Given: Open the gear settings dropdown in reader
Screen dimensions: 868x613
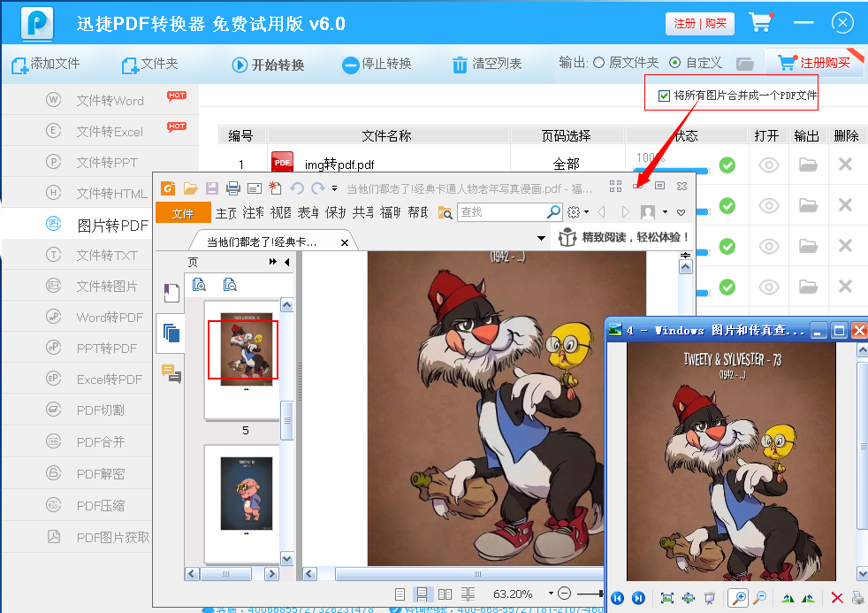Looking at the screenshot, I should coord(577,212).
